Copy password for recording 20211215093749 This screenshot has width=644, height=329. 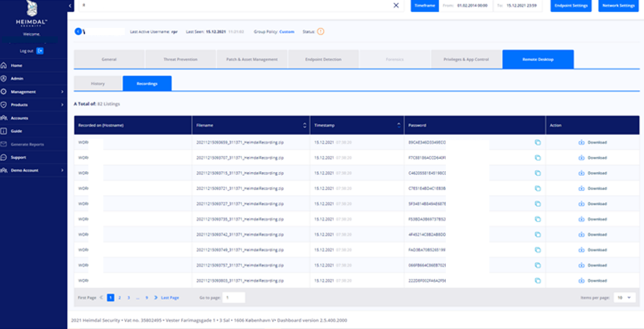(x=537, y=250)
